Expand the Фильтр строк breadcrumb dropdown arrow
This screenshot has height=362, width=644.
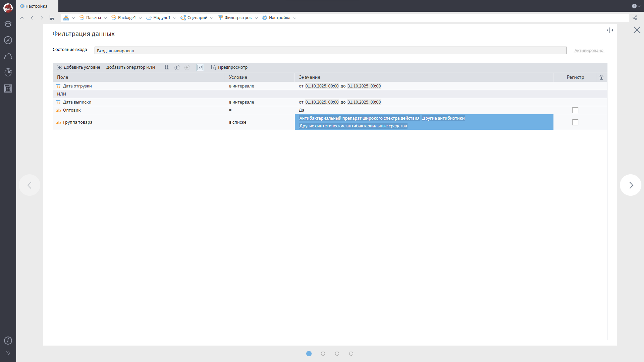tap(256, 18)
